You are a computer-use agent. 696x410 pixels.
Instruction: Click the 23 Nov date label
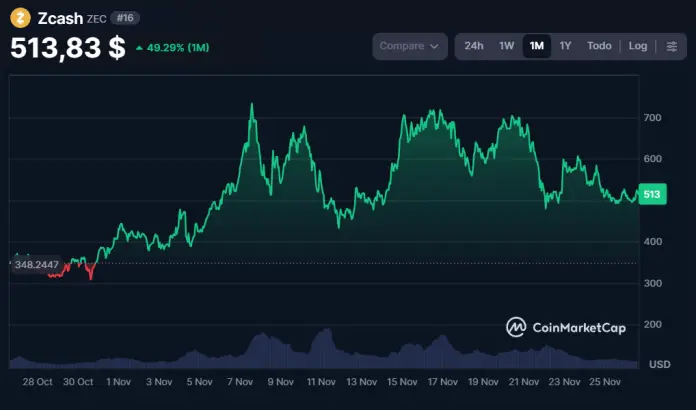(564, 382)
